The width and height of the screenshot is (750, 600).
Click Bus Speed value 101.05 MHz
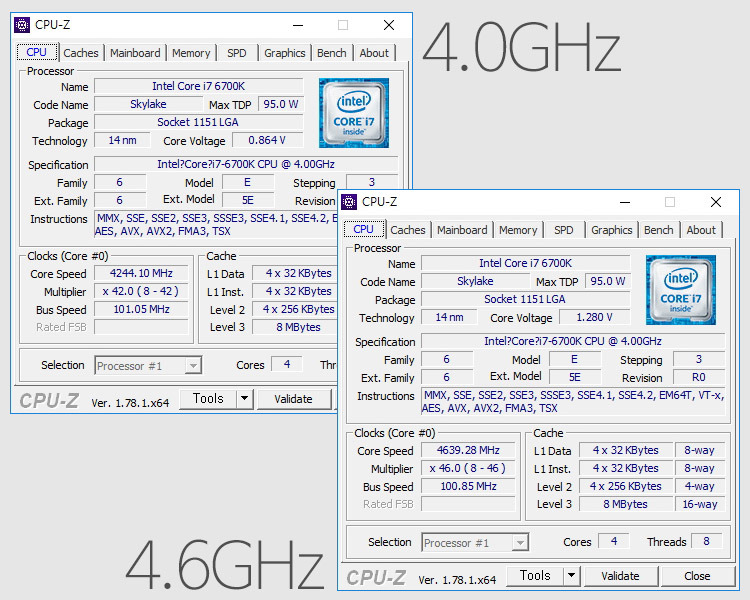click(141, 309)
